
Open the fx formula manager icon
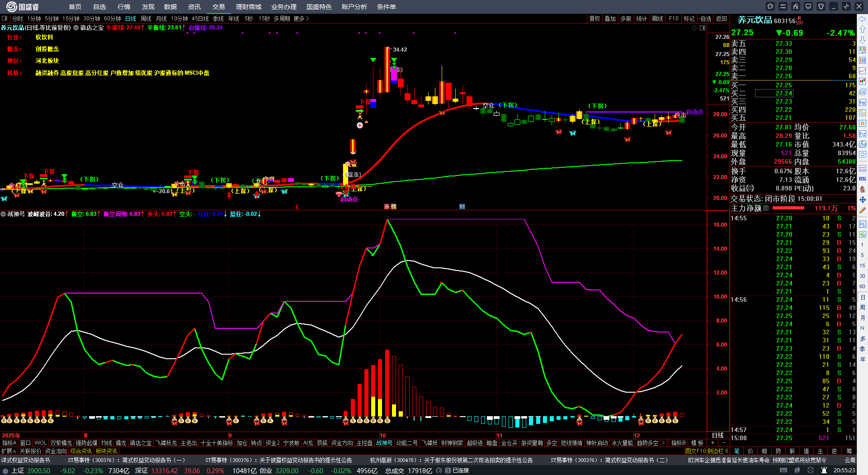pyautogui.click(x=796, y=6)
